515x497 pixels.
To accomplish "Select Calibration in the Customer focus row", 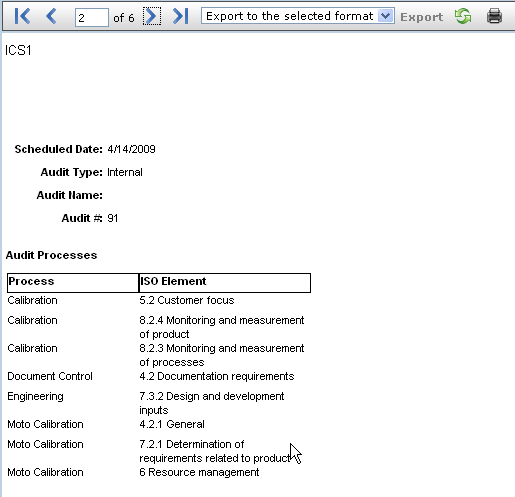I will tap(32, 300).
